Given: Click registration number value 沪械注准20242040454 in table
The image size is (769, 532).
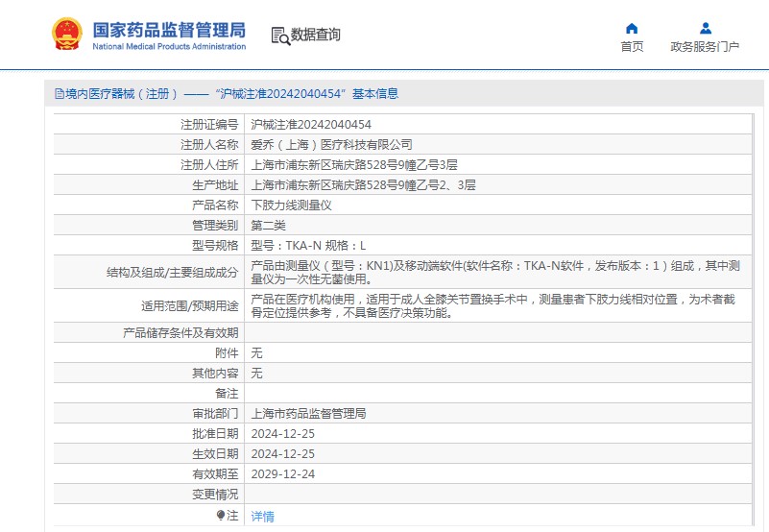Looking at the screenshot, I should (x=311, y=124).
